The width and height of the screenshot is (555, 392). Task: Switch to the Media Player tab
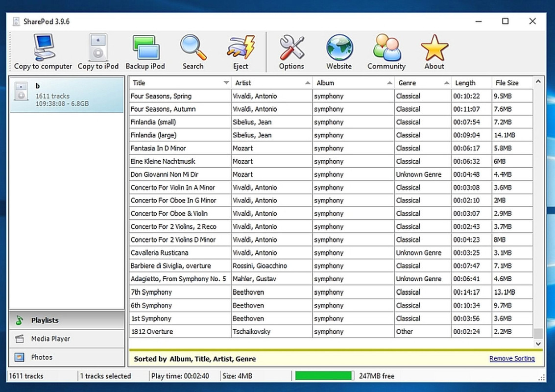(x=67, y=339)
